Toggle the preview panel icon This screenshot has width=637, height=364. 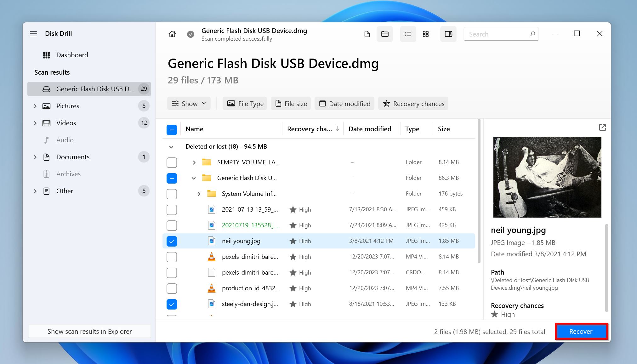click(x=448, y=34)
